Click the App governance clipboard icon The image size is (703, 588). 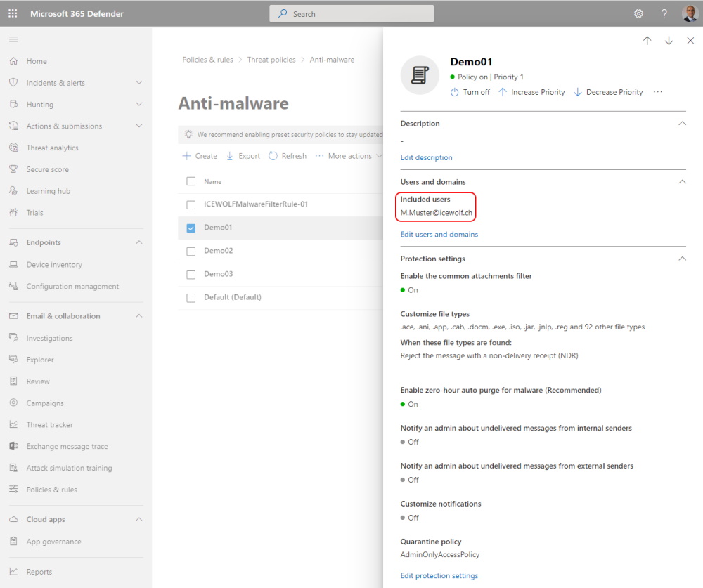click(x=13, y=541)
